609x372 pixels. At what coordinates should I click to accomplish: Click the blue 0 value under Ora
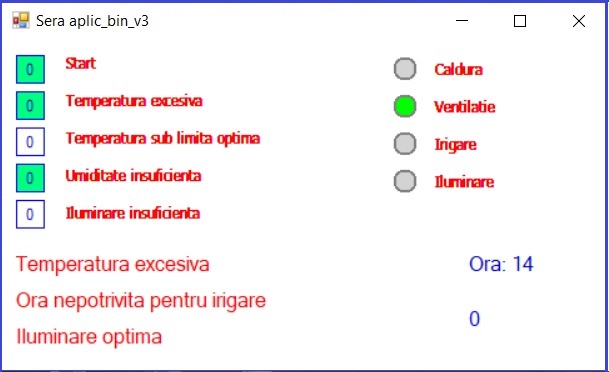(x=475, y=319)
